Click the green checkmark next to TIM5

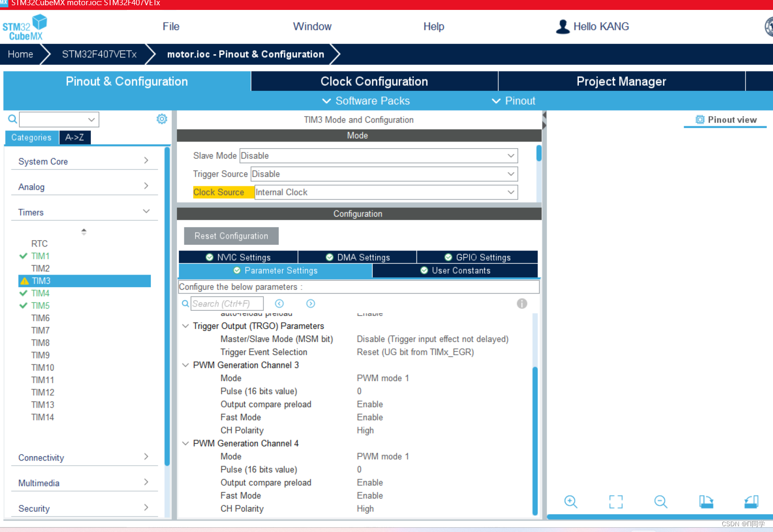pos(23,305)
